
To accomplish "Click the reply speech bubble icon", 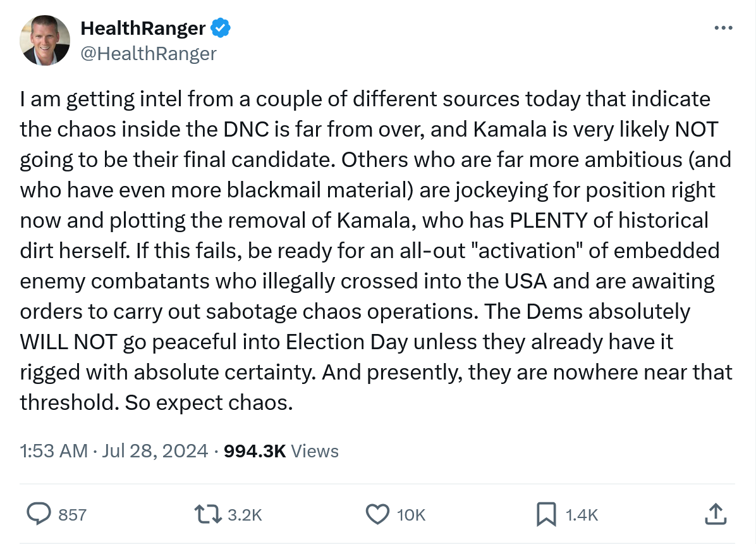I will pos(39,514).
